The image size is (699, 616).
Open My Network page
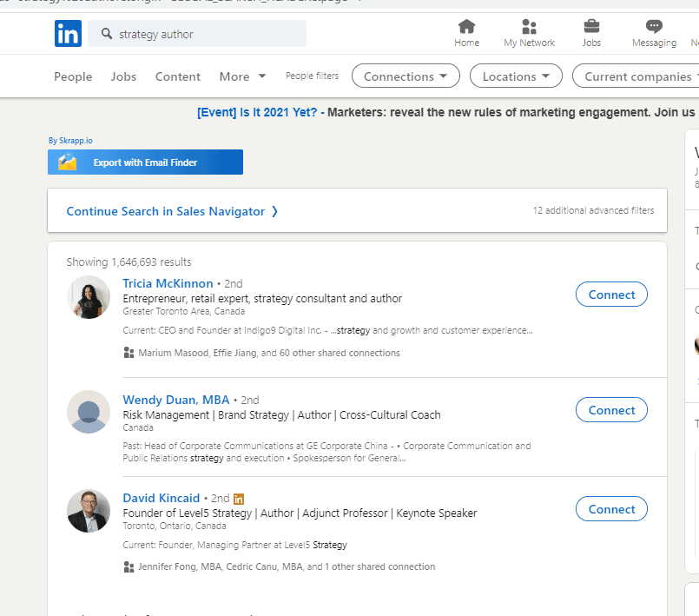click(x=529, y=33)
